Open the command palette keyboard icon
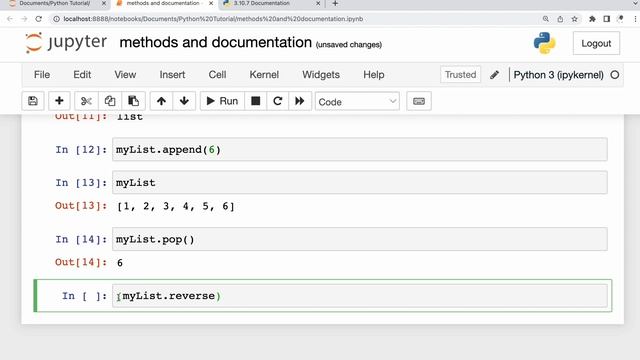Screen dimensions: 640x360 [419, 101]
